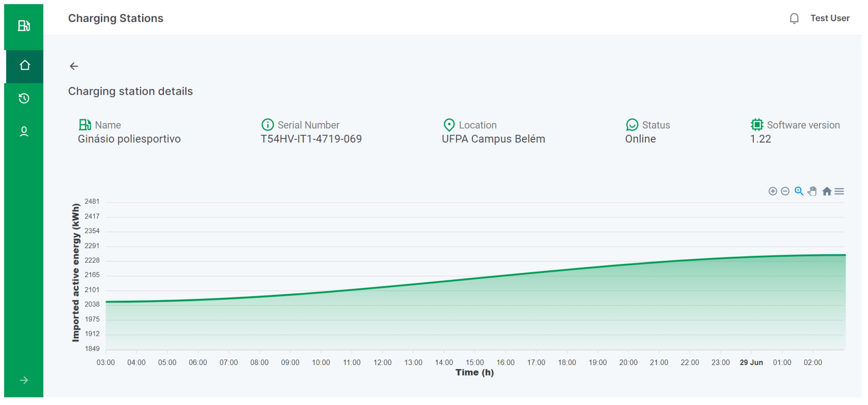This screenshot has height=405, width=868.
Task: Click the charging station logo icon
Action: pyautogui.click(x=24, y=26)
